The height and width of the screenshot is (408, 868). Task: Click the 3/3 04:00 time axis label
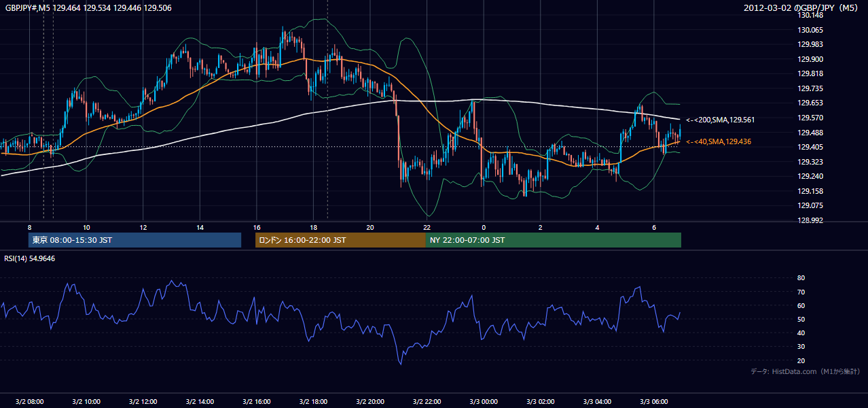(597, 402)
